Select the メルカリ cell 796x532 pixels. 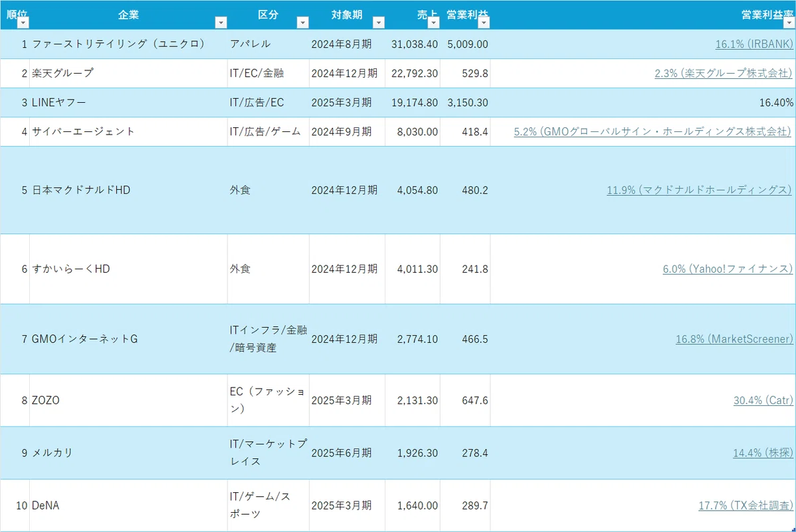[129, 453]
